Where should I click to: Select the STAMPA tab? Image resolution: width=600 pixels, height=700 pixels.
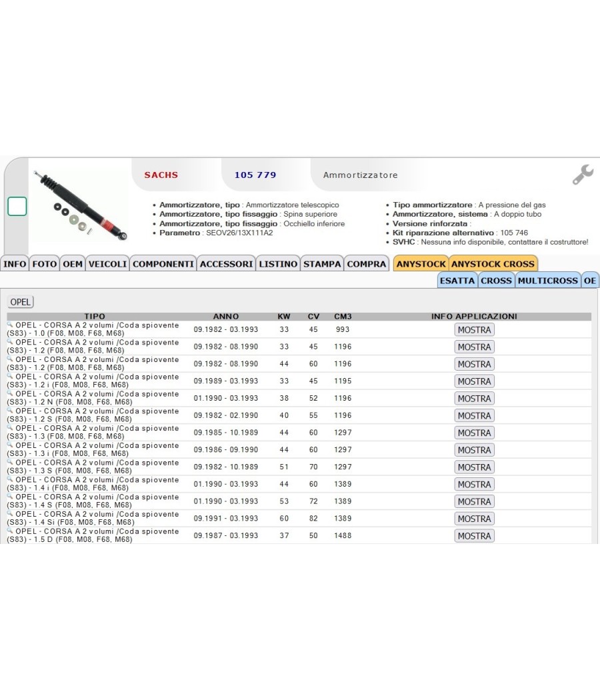[322, 264]
